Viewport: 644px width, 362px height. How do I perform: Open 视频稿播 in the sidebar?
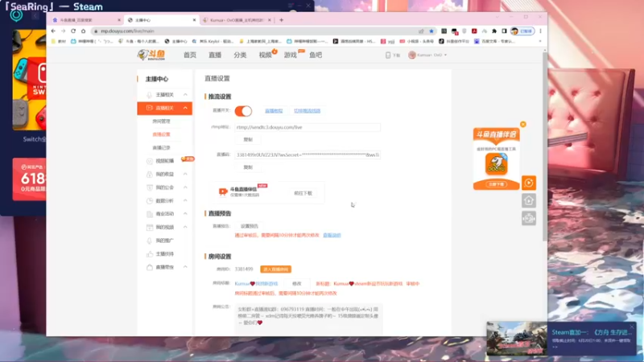[x=165, y=161]
